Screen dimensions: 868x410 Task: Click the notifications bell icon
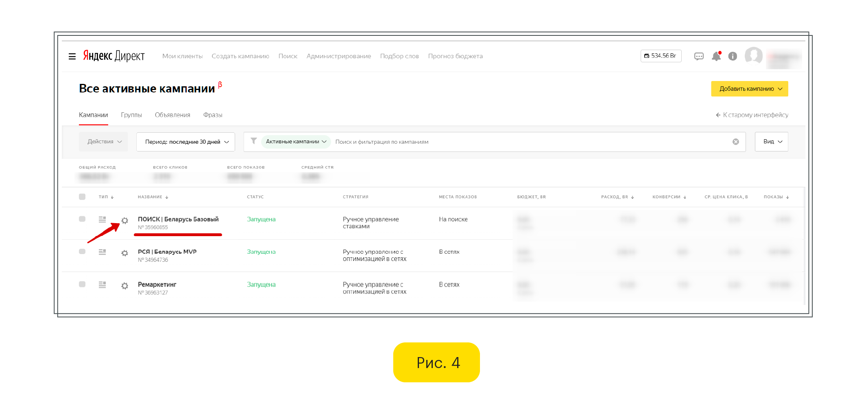coord(716,57)
